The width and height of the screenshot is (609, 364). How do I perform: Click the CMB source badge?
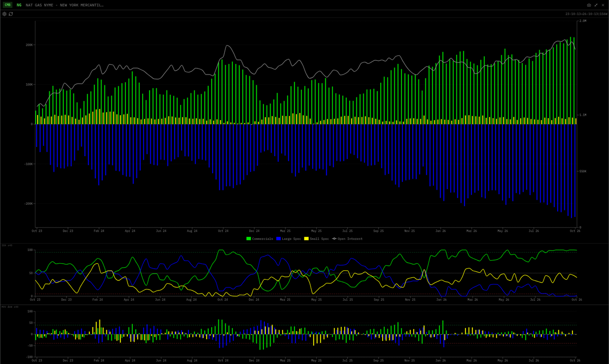[x=8, y=5]
